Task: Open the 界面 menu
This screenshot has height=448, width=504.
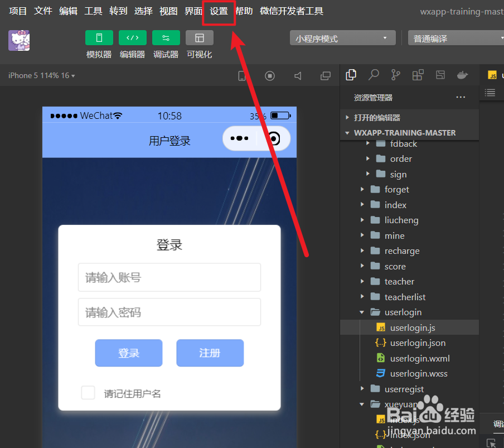Action: [193, 11]
